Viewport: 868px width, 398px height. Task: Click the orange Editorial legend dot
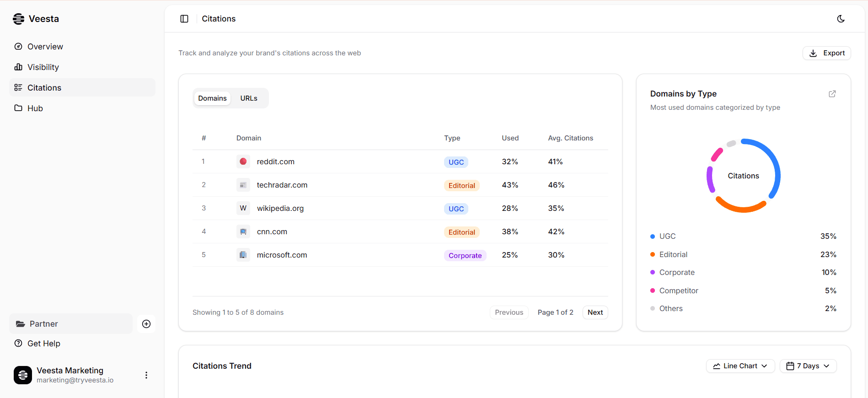(653, 254)
